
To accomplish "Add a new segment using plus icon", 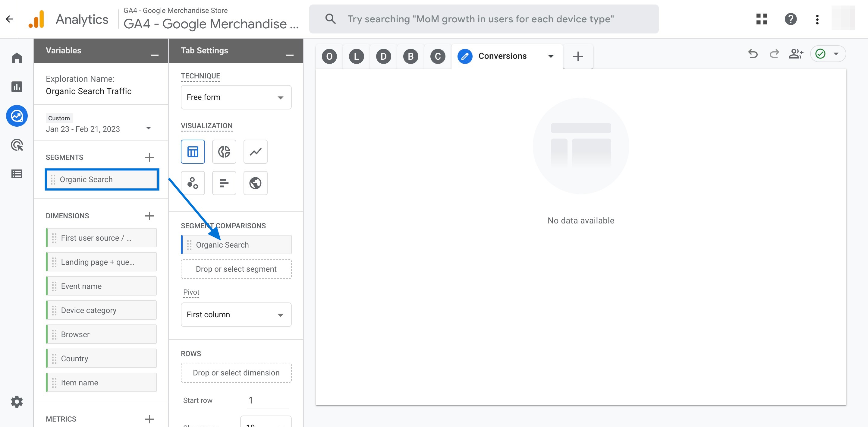I will click(149, 157).
